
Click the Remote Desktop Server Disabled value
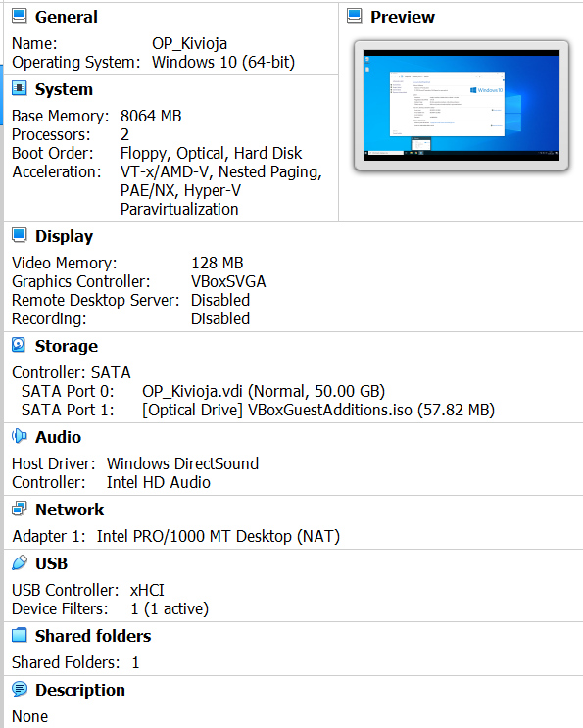point(220,300)
